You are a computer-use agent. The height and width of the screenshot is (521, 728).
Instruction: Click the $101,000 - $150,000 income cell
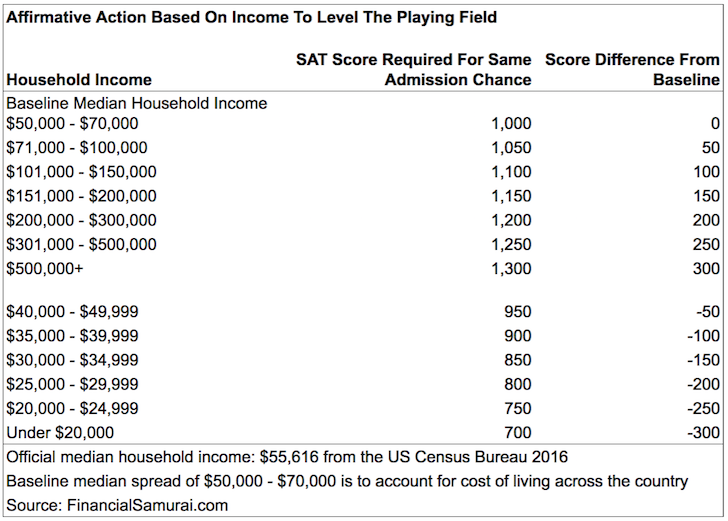81,172
